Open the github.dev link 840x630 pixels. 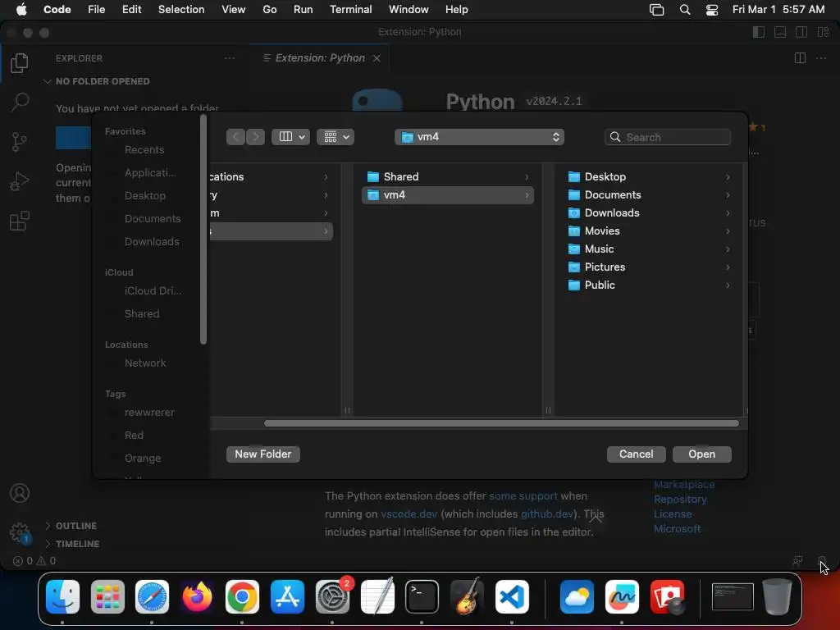point(547,514)
